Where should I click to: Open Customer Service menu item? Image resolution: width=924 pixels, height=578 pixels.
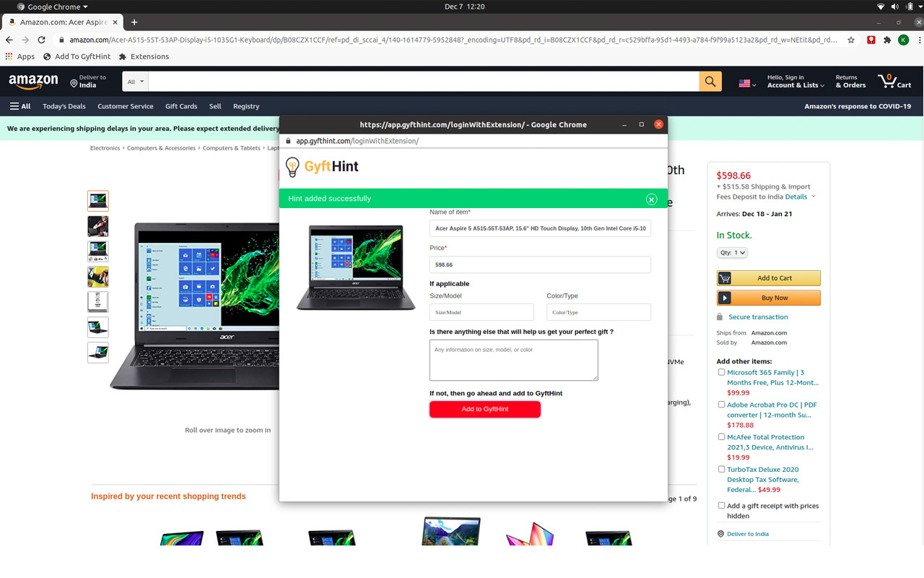[126, 106]
